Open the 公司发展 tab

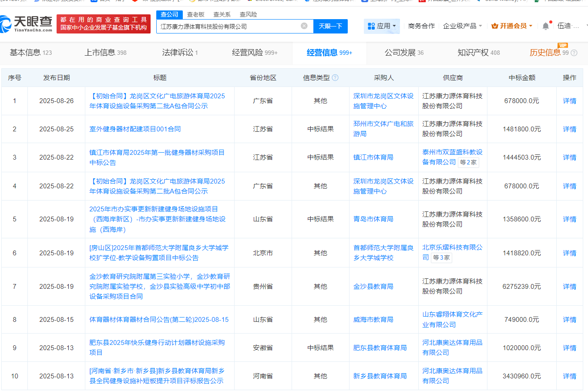404,53
